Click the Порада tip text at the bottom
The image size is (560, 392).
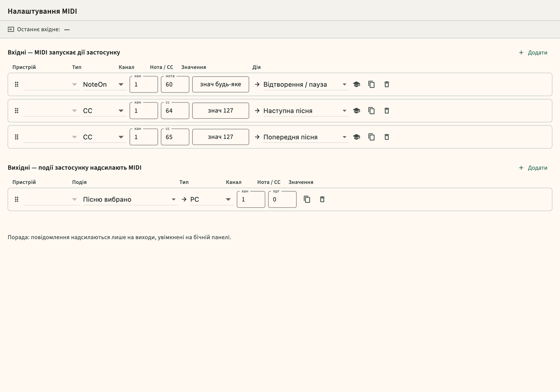[x=119, y=237]
